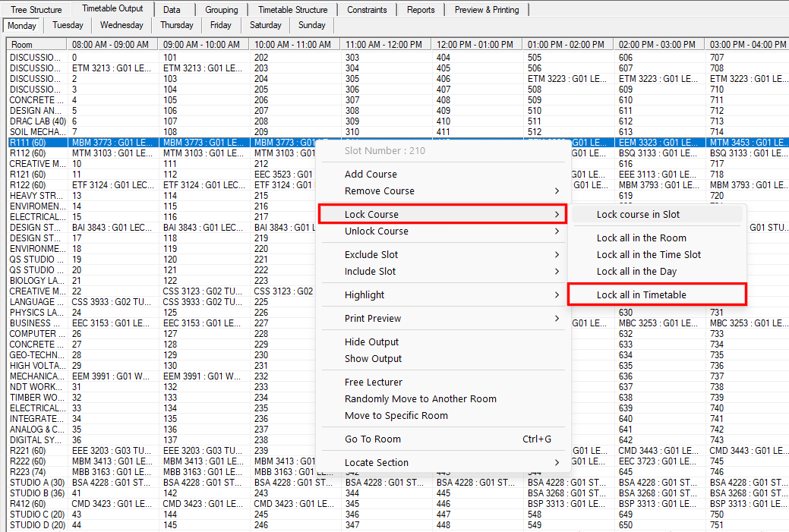Expand arrow next to Include Slot

[557, 272]
